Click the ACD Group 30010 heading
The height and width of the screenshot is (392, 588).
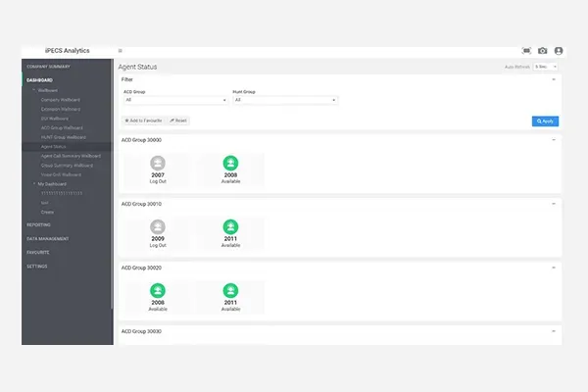coord(141,204)
